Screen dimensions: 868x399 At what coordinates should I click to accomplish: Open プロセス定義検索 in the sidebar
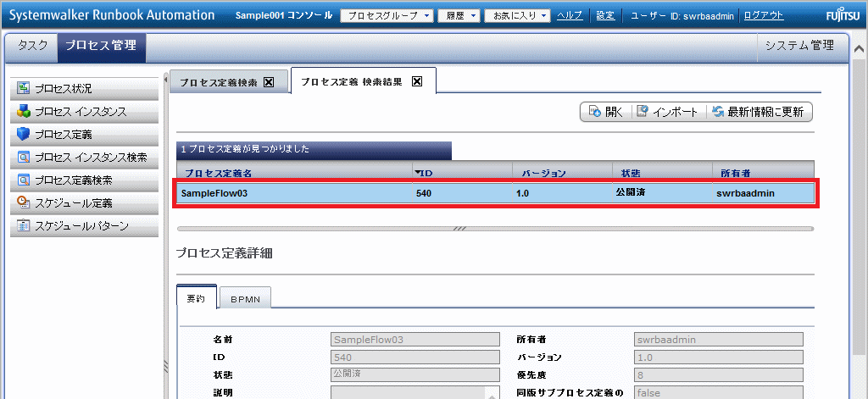(x=84, y=180)
